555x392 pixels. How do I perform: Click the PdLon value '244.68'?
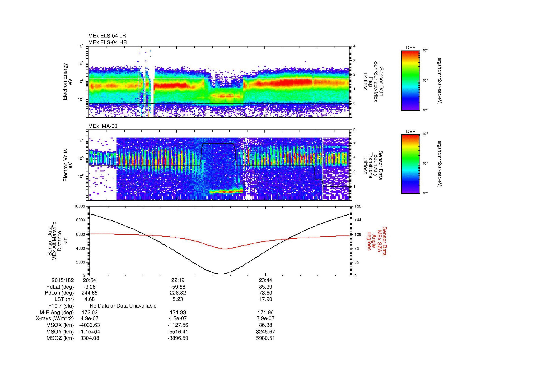[x=89, y=293]
